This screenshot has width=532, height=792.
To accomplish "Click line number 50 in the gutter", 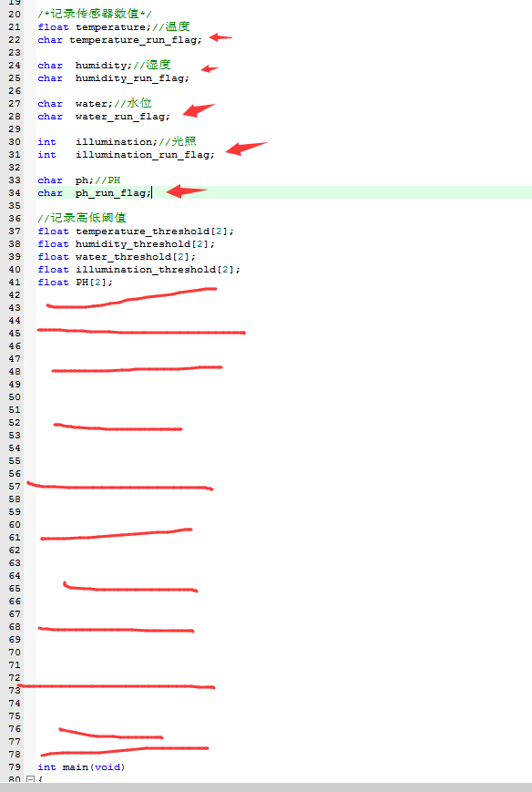I will (15, 397).
